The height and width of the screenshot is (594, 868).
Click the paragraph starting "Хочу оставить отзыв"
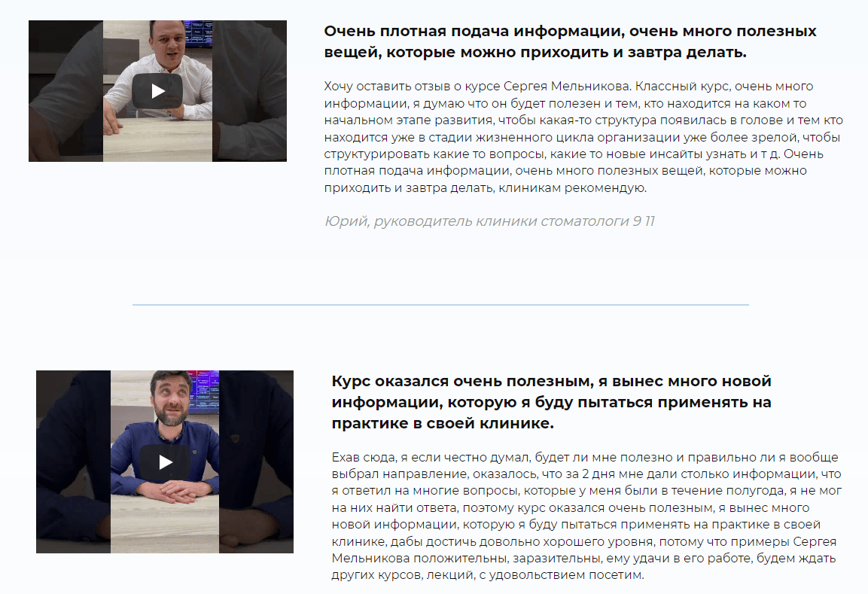(x=583, y=137)
